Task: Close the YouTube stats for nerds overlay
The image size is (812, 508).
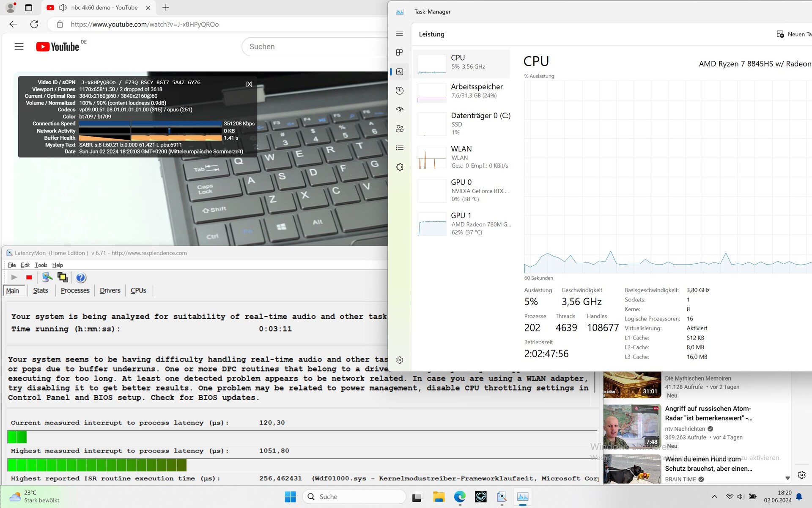Action: click(x=249, y=84)
